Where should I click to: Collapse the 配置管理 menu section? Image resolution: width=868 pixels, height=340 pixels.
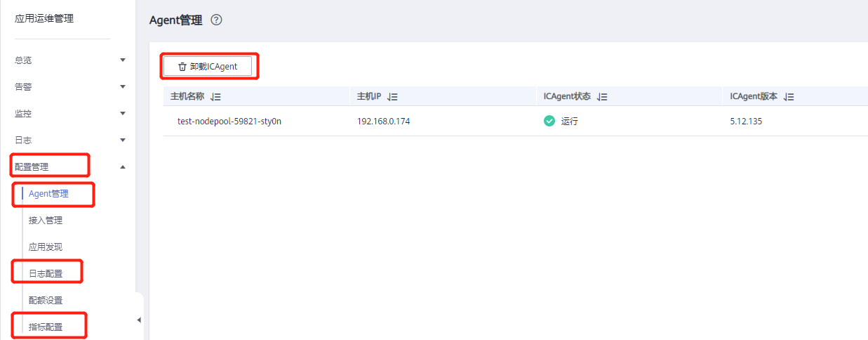123,167
